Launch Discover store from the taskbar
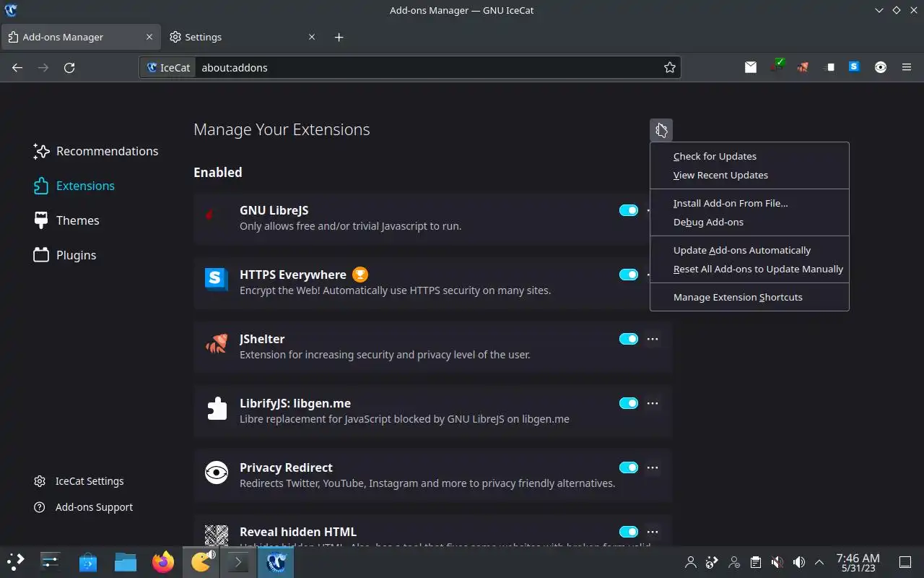The width and height of the screenshot is (924, 578). [88, 561]
